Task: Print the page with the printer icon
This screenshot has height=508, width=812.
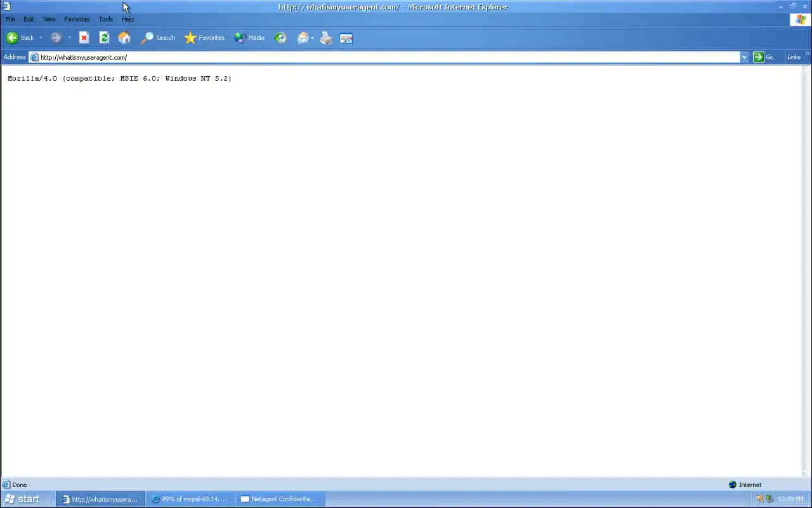Action: 326,38
